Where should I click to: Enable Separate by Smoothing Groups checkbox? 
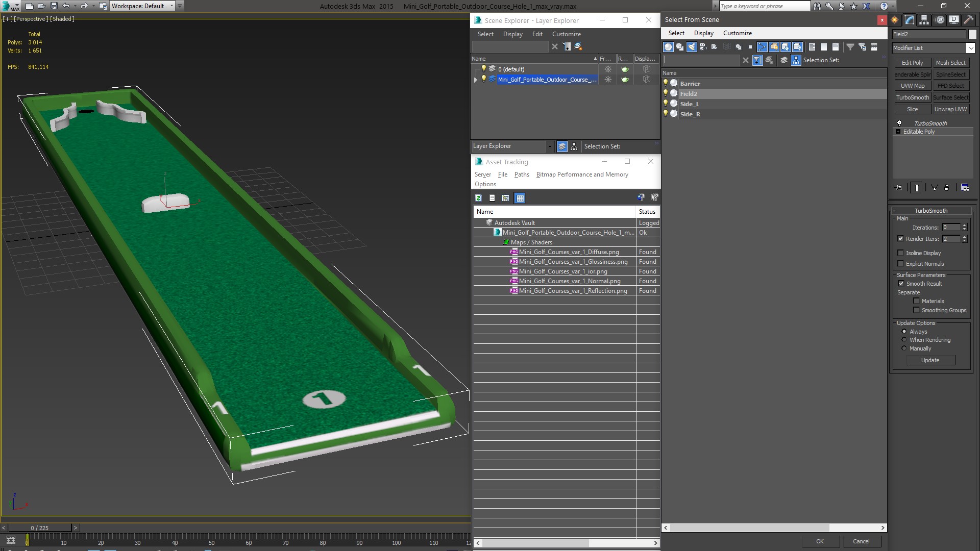click(x=916, y=310)
